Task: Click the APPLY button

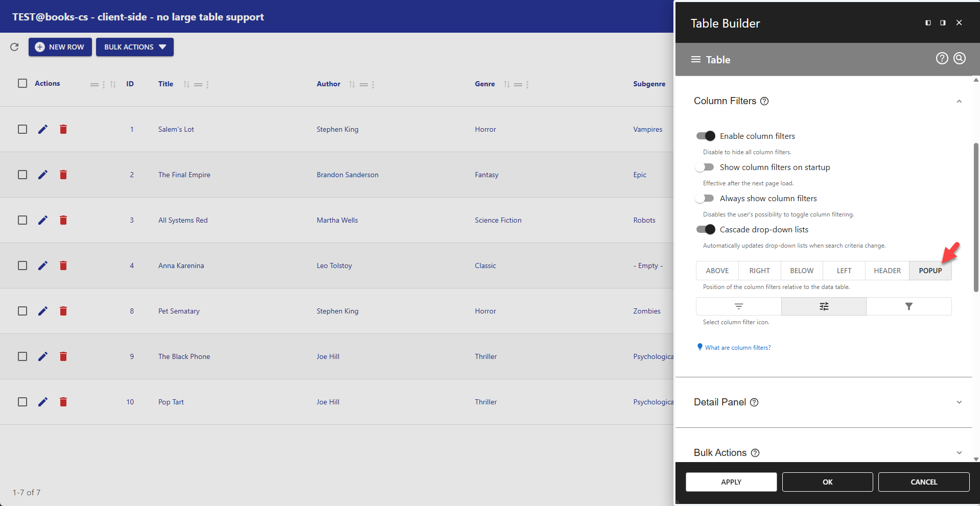Action: (731, 482)
